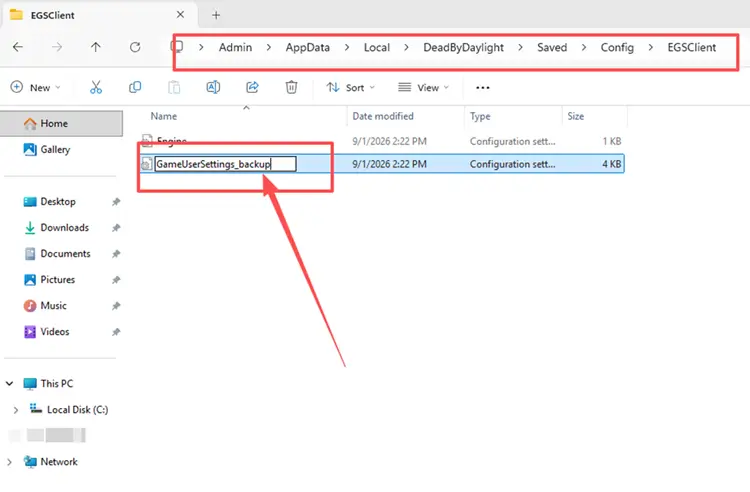Screen dimensions: 750x492
Task: Click the 4 KB size cell
Action: click(611, 164)
